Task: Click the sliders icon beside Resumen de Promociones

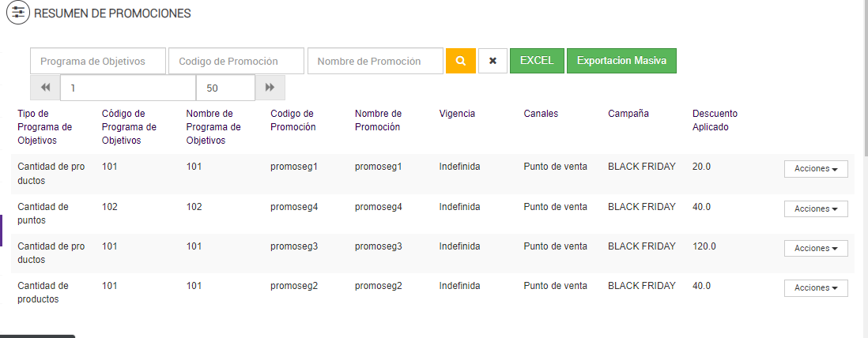Action: [17, 13]
